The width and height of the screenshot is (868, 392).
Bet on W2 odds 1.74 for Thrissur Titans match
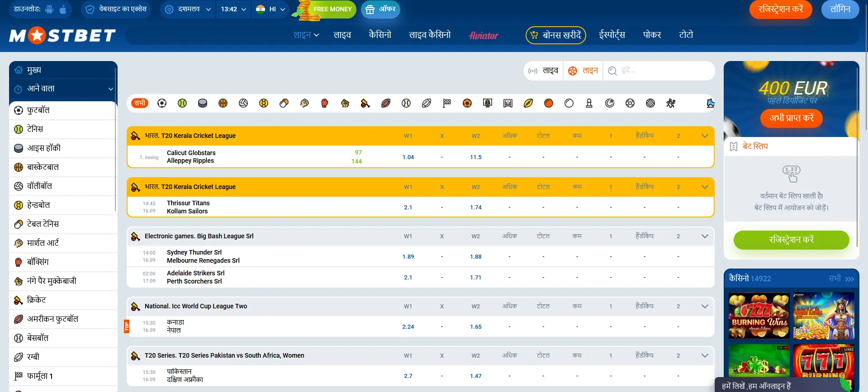coord(476,207)
